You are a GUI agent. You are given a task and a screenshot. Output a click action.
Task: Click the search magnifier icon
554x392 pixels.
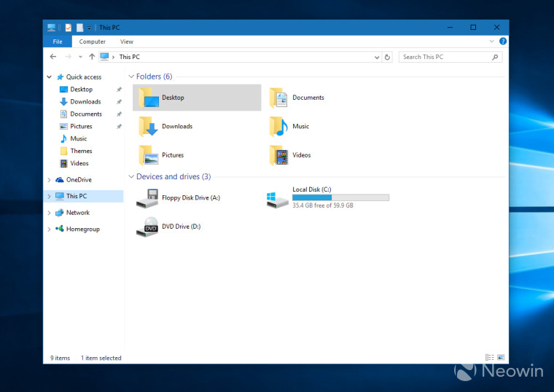(495, 57)
